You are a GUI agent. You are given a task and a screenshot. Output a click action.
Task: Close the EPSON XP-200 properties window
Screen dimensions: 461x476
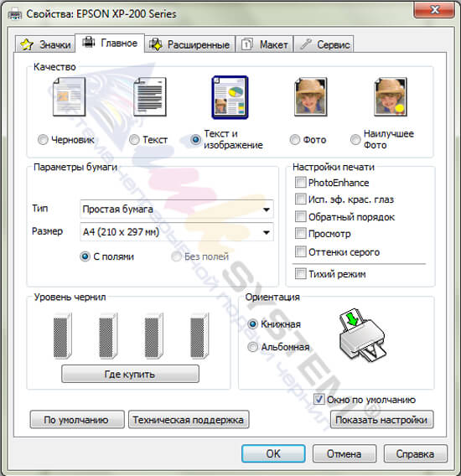pos(434,10)
